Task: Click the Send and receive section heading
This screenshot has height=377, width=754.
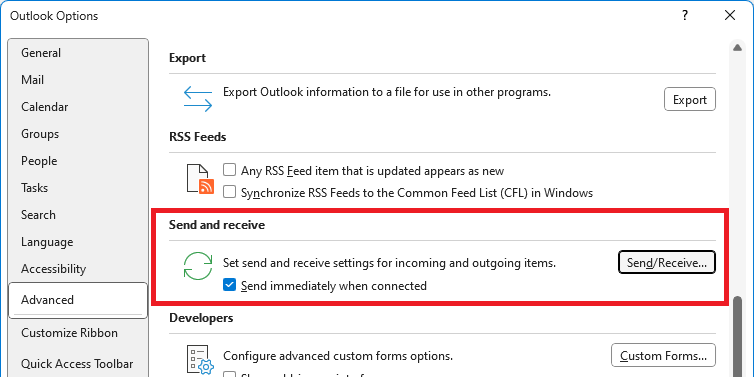Action: point(217,225)
